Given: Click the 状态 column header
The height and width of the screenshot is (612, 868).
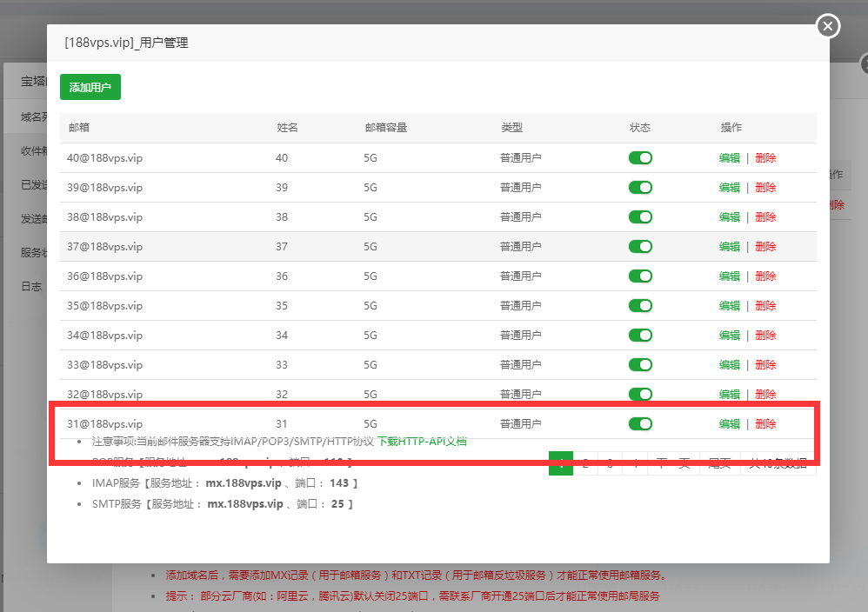Looking at the screenshot, I should pos(640,127).
